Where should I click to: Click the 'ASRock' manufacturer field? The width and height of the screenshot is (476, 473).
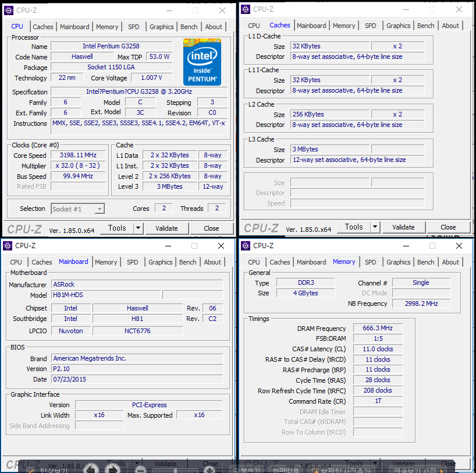(137, 284)
